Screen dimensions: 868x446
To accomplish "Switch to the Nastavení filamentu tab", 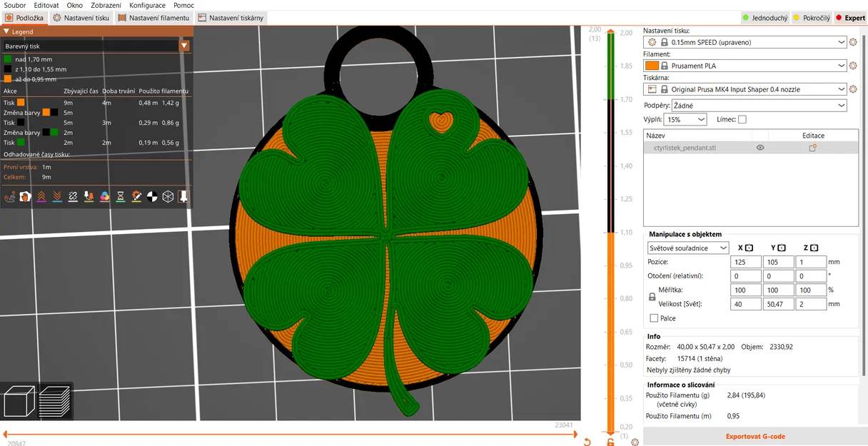I will tap(153, 17).
